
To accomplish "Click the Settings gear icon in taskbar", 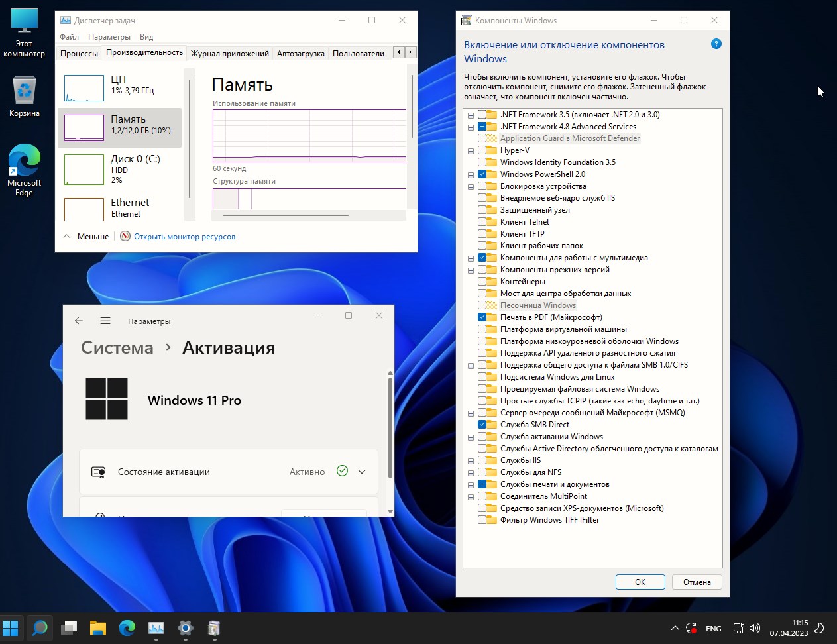I will point(186,628).
